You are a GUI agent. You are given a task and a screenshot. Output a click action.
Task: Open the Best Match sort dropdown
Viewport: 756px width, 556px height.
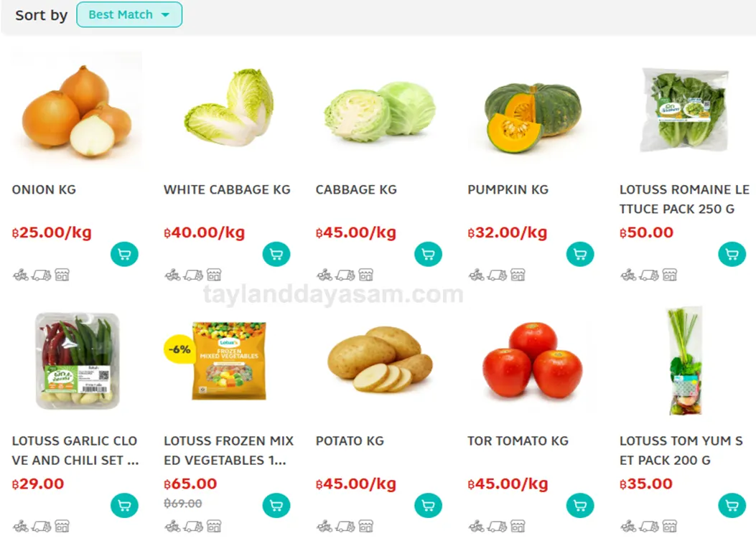coord(129,14)
